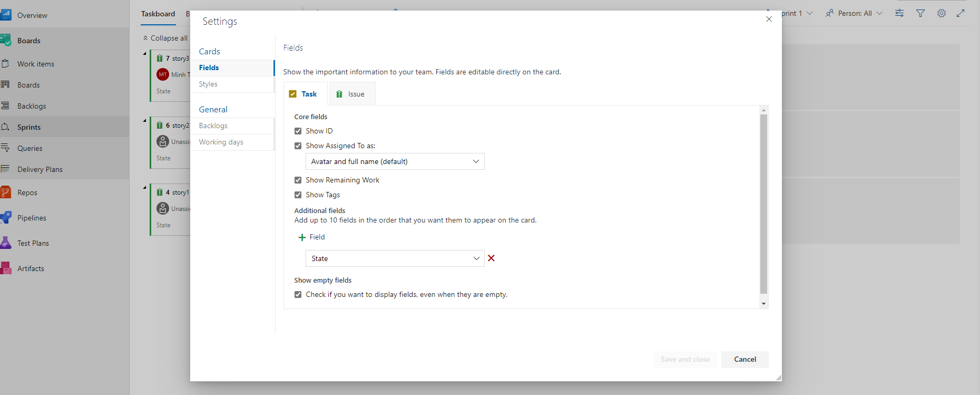Select Working days in settings menu
Viewport: 980px width, 395px height.
pos(232,142)
